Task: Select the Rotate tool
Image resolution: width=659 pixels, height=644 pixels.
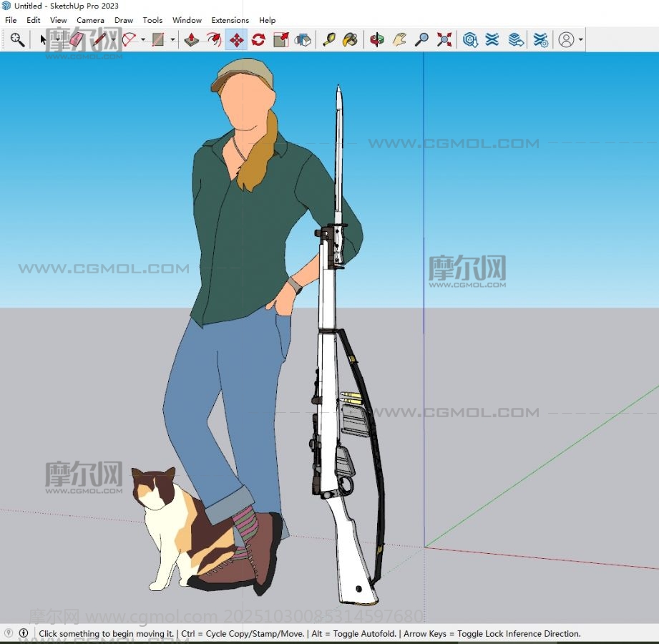Action: click(x=258, y=40)
